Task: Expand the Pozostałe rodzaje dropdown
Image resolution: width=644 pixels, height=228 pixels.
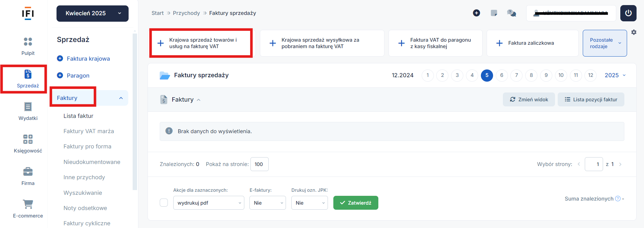Action: (605, 43)
